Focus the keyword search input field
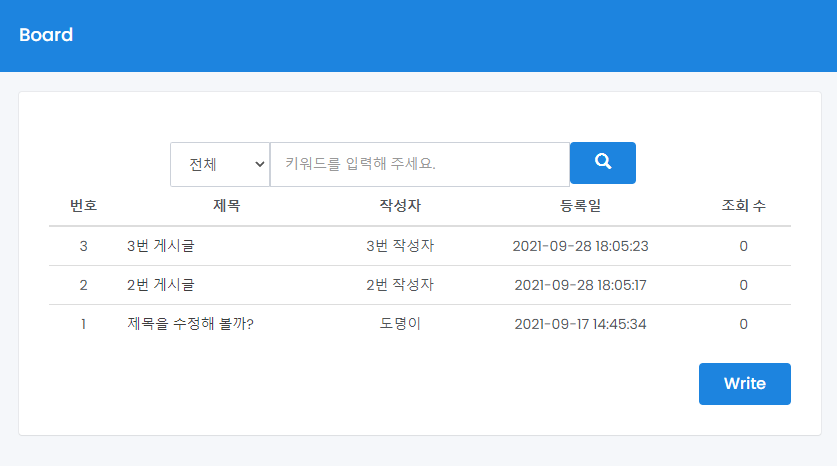 tap(420, 164)
